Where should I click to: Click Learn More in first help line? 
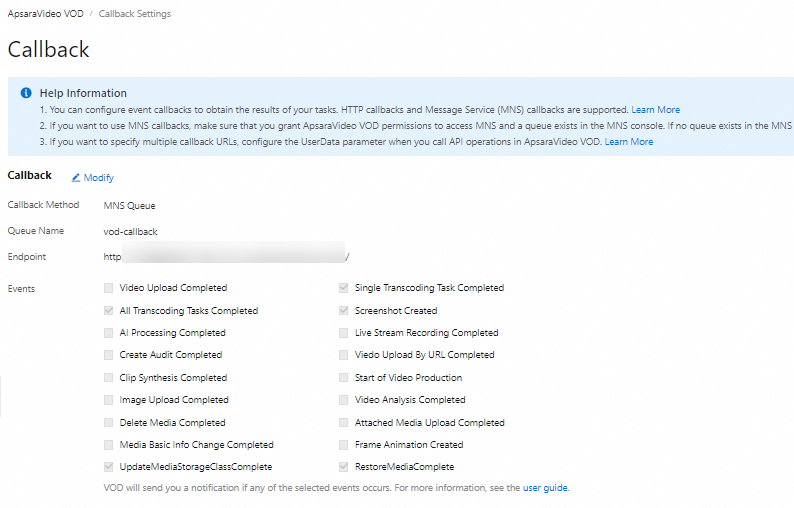(655, 109)
